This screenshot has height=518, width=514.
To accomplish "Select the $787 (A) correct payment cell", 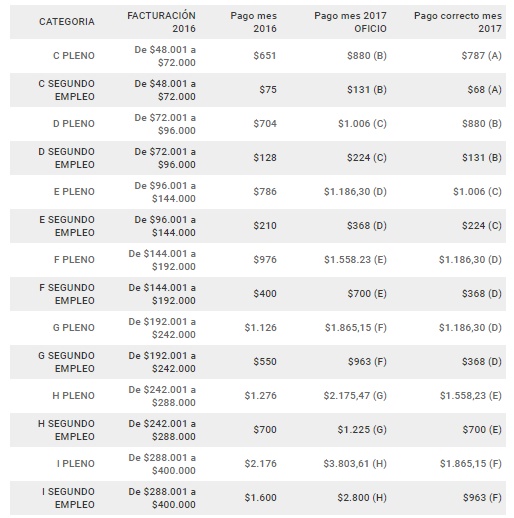I will click(481, 56).
